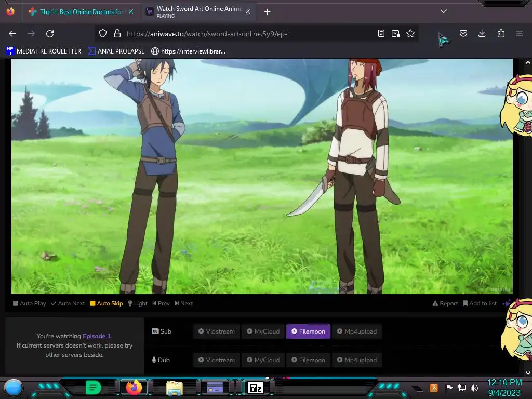Disable the Auto Skip option

coord(107,303)
